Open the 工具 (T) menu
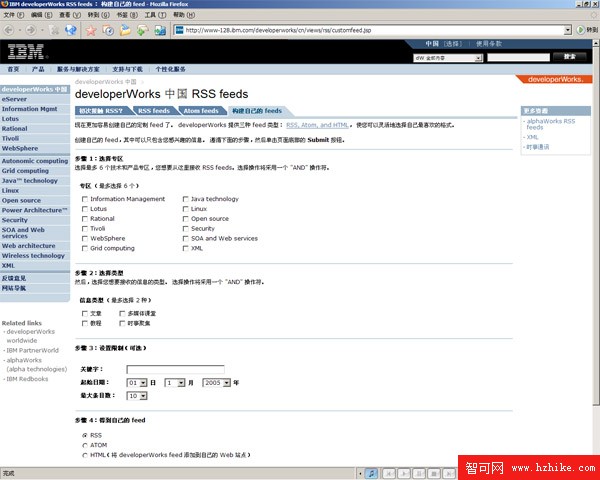This screenshot has width=600, height=480. coord(155,15)
